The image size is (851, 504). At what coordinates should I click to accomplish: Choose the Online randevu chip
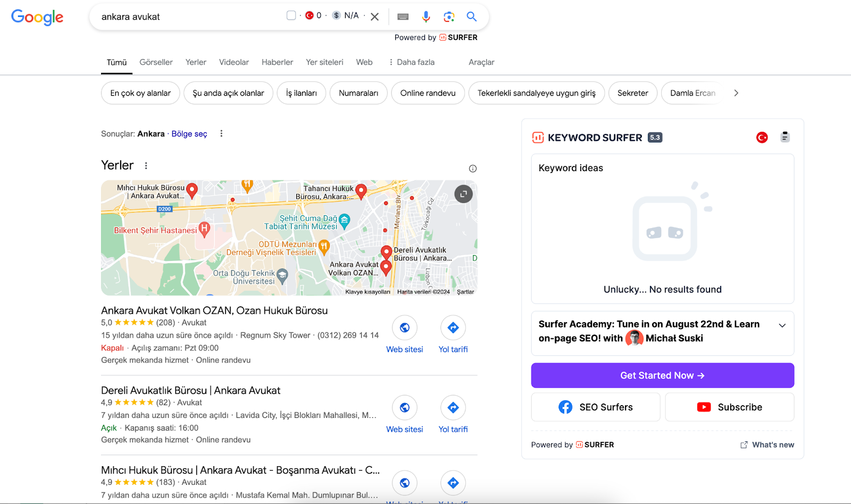pyautogui.click(x=428, y=93)
